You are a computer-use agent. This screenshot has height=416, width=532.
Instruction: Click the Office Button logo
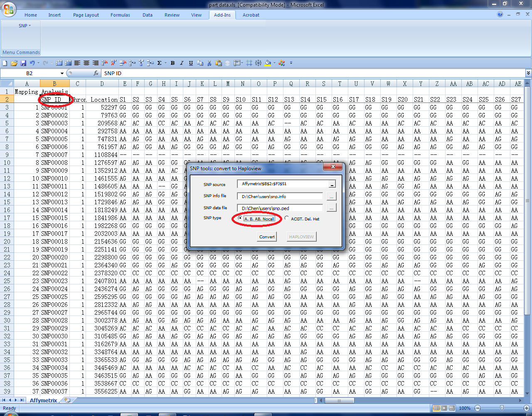point(8,9)
